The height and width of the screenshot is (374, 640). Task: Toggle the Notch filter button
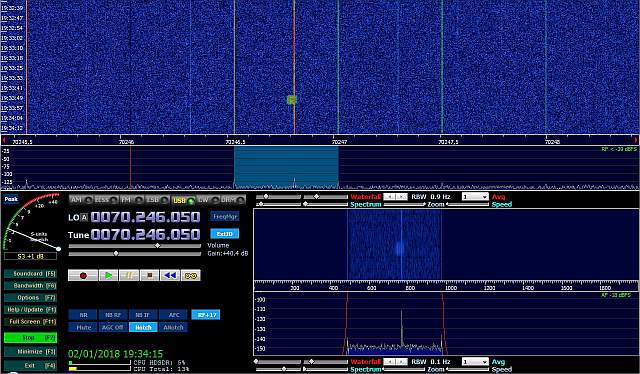[143, 327]
